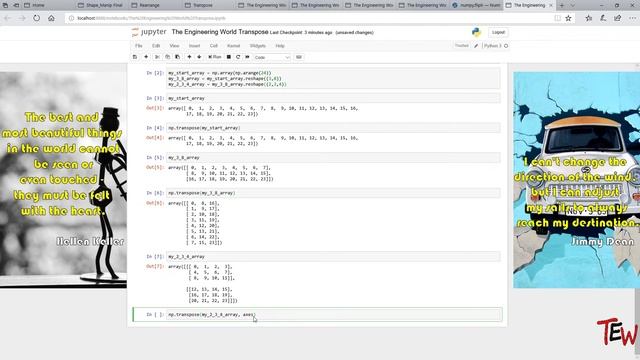Switch to the numpy.flip browser tab
This screenshot has height=360, width=640.
coord(476,5)
